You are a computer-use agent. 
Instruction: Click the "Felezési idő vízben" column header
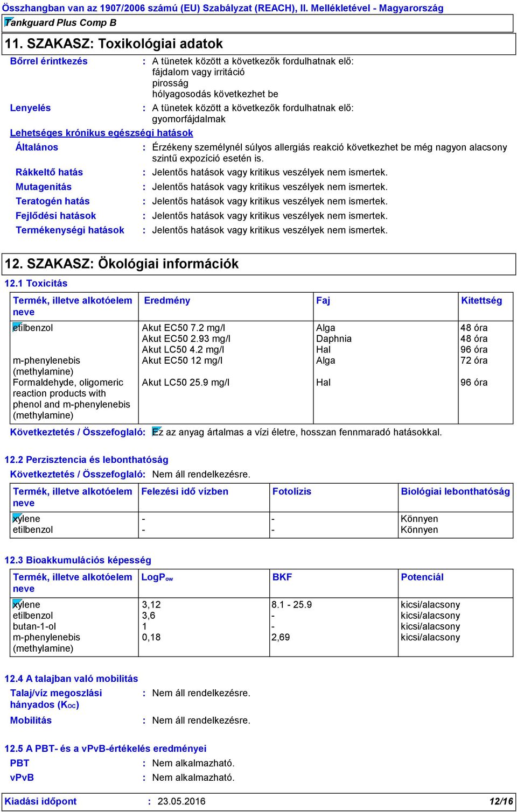185,492
